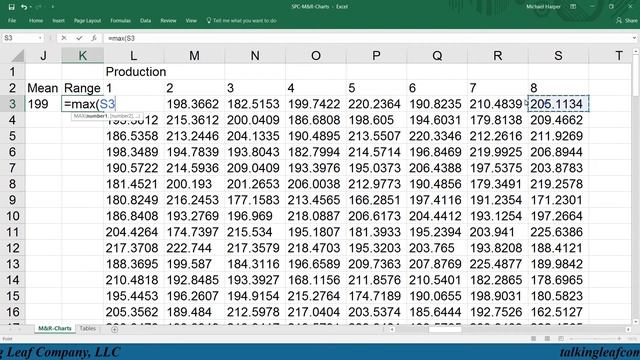Viewport: 640px width, 360px height.
Task: Select column K header
Action: pyautogui.click(x=82, y=56)
